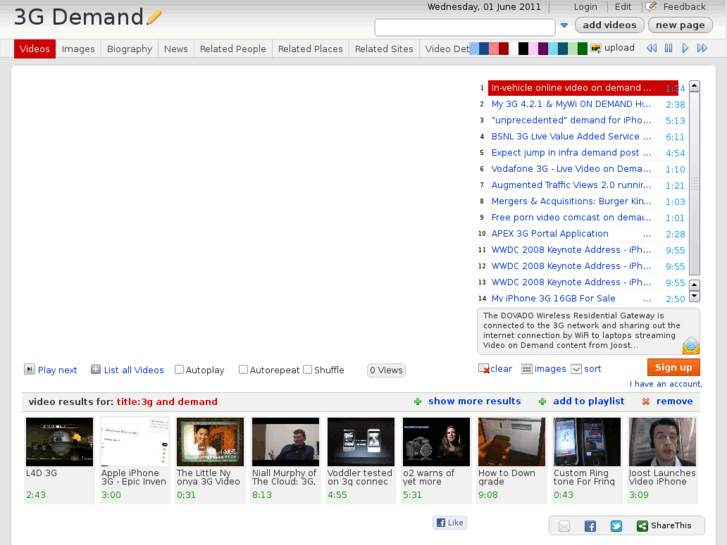Share on Facebook via the bottom icon
This screenshot has height=545, width=727.
590,526
